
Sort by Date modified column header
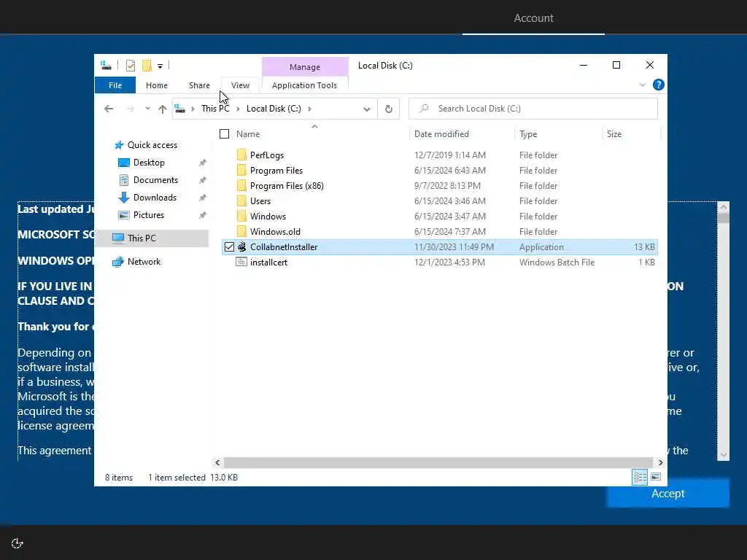(x=441, y=134)
